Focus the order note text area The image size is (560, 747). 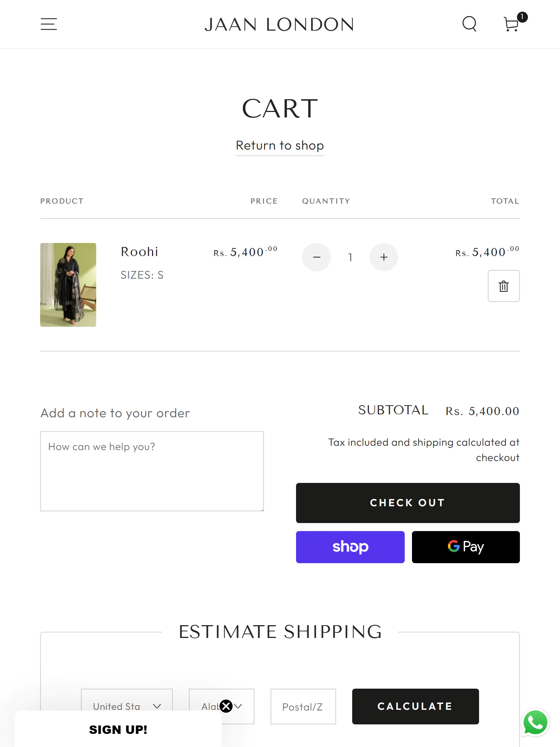click(152, 471)
